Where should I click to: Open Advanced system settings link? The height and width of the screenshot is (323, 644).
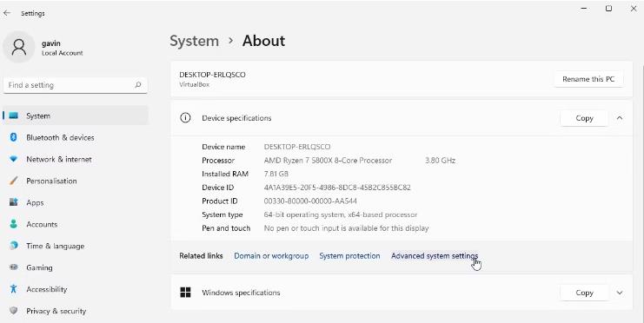click(x=435, y=255)
